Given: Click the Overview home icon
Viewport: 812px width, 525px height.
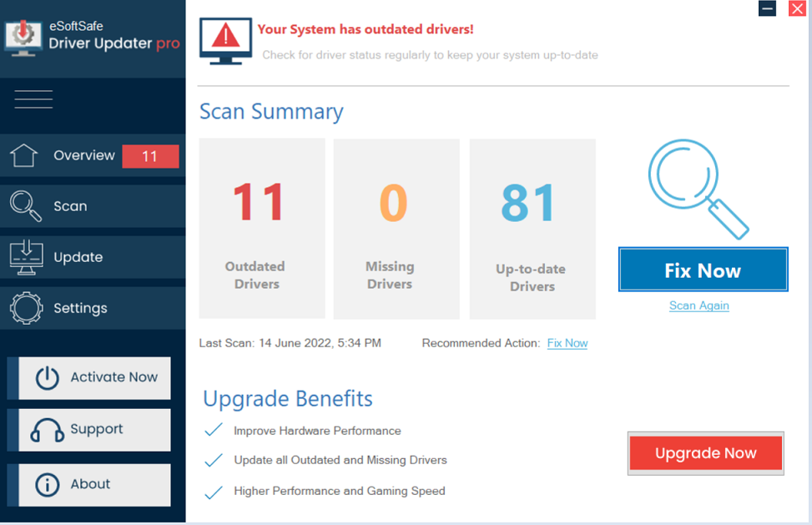Looking at the screenshot, I should [x=24, y=155].
